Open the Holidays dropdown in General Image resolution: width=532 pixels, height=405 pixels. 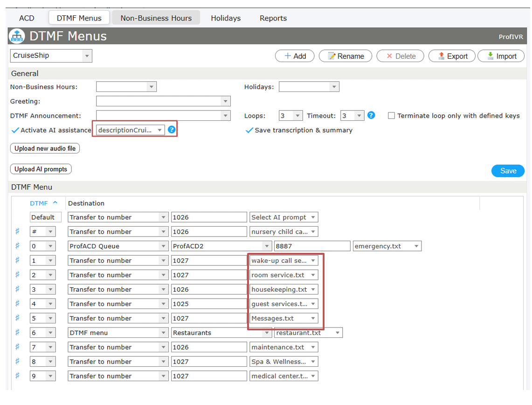pyautogui.click(x=309, y=87)
